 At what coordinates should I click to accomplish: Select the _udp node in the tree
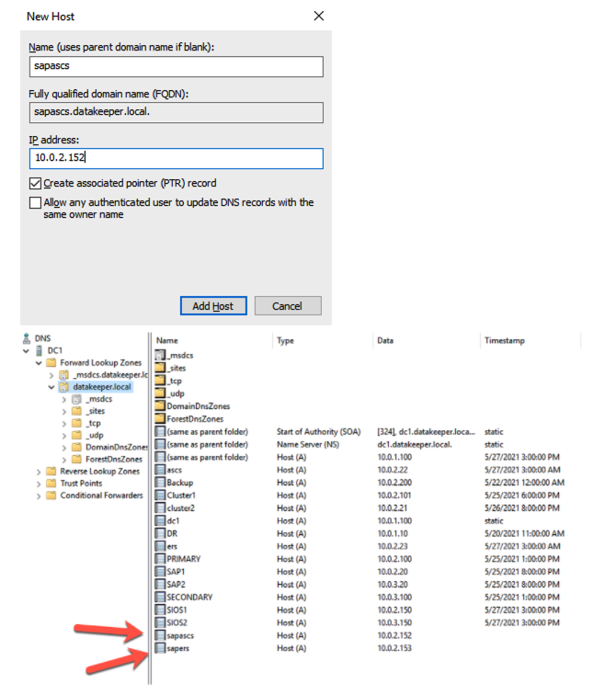(x=95, y=435)
